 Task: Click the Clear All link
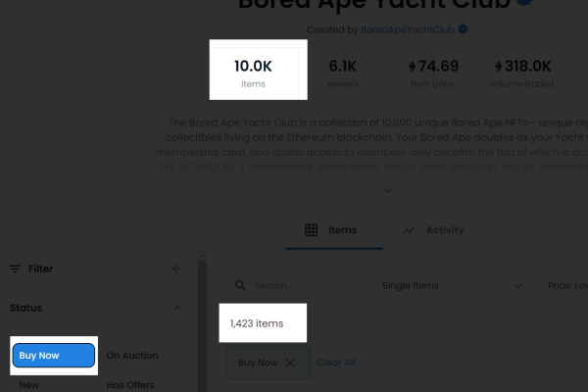(x=335, y=363)
